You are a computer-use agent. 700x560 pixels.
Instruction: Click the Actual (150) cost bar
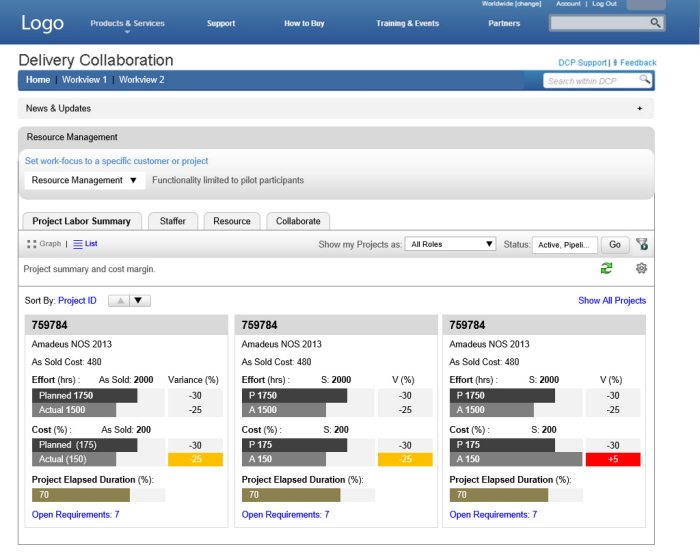pyautogui.click(x=74, y=459)
